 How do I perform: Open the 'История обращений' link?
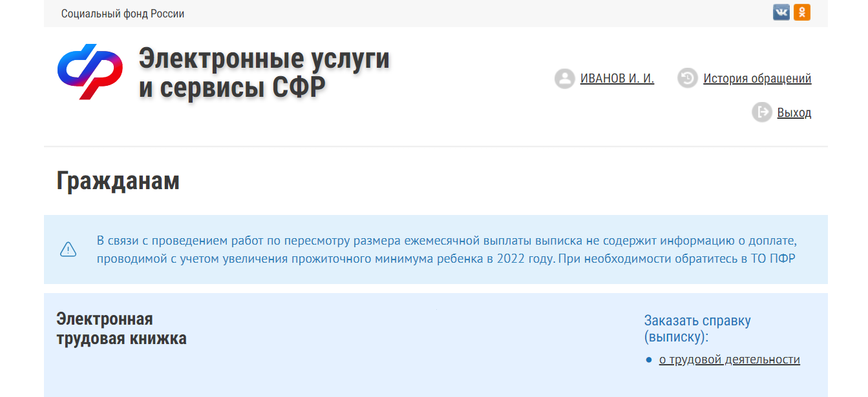pos(757,79)
